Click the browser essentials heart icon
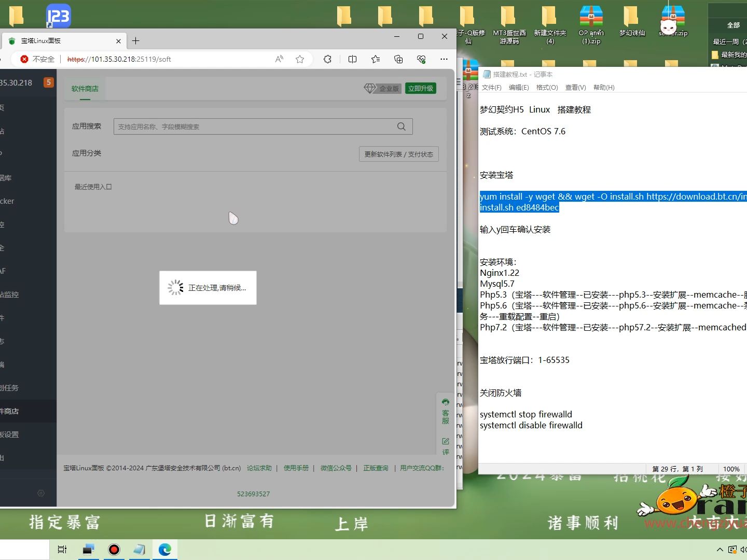 pos(421,59)
